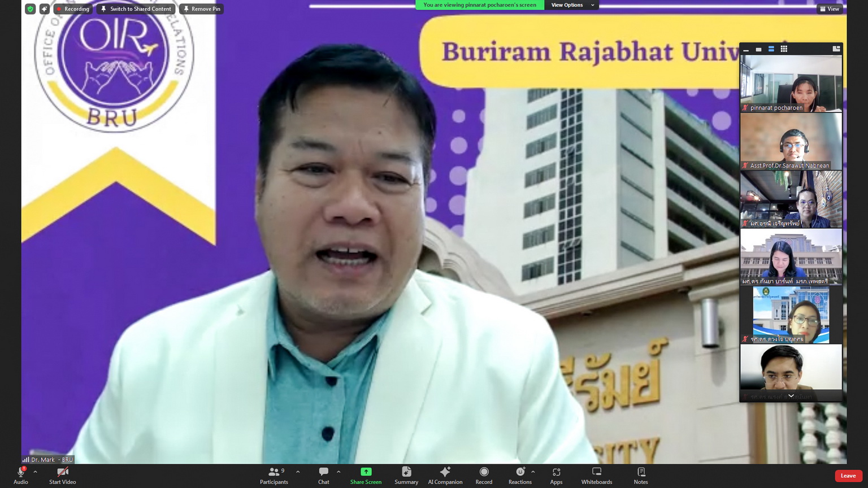Select Asst.Prof.Dr.Sarawut Nabnean's video thumbnail
Screen dimensions: 868x488
pos(791,141)
